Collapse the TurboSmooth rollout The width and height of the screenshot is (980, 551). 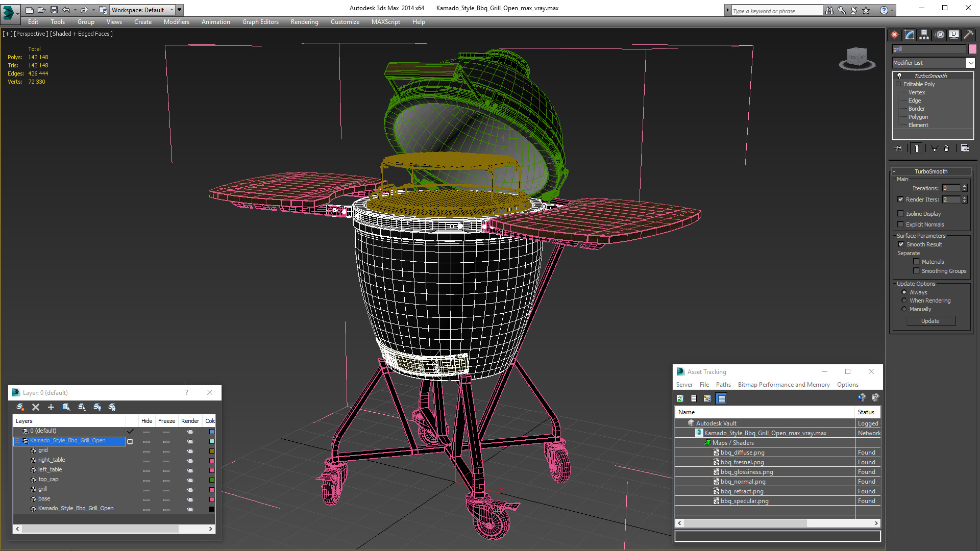pos(931,171)
